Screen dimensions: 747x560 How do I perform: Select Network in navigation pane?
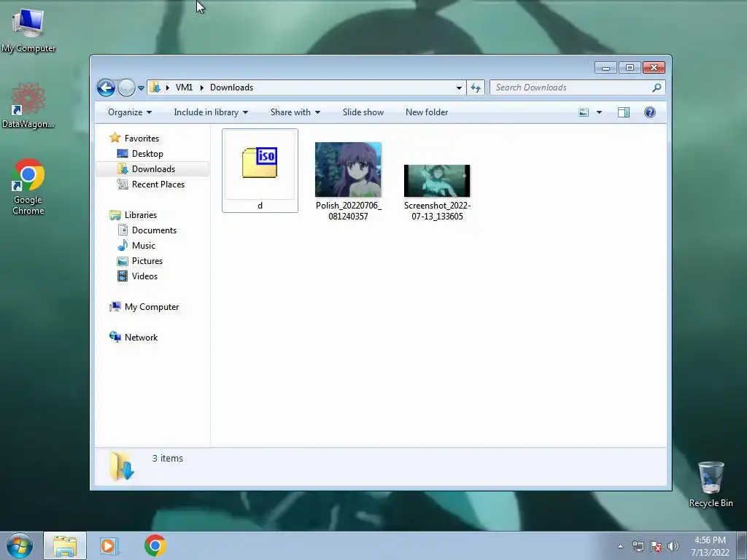click(141, 337)
